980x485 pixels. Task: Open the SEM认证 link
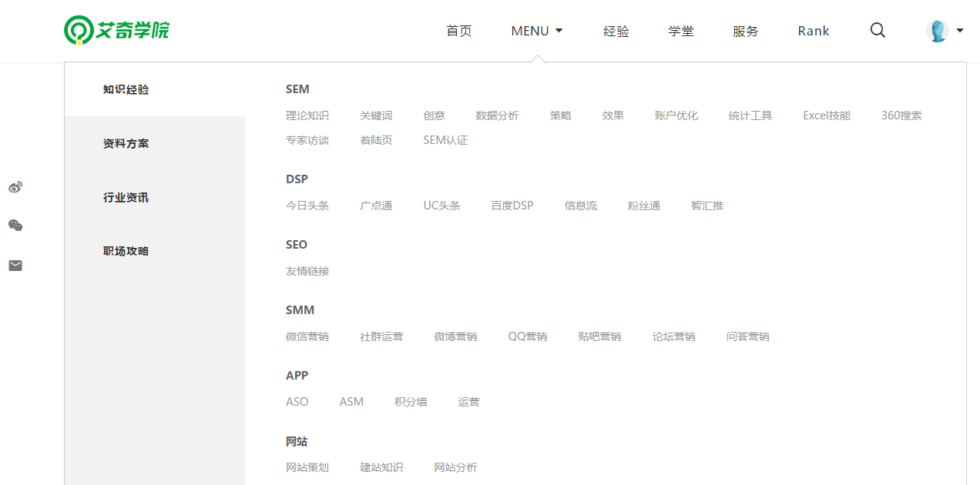coord(445,140)
